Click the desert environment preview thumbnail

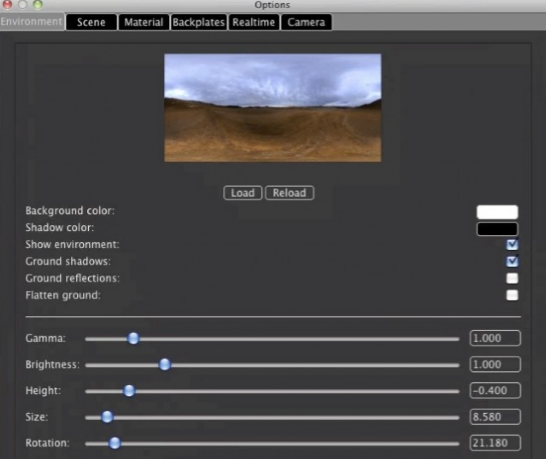pyautogui.click(x=273, y=108)
